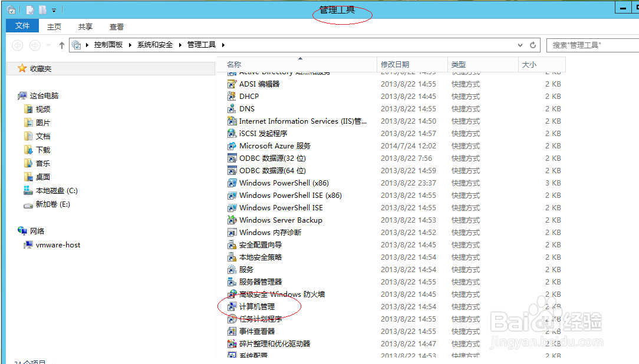This screenshot has height=364, width=639.
Task: Refresh the current folder view
Action: [x=533, y=45]
